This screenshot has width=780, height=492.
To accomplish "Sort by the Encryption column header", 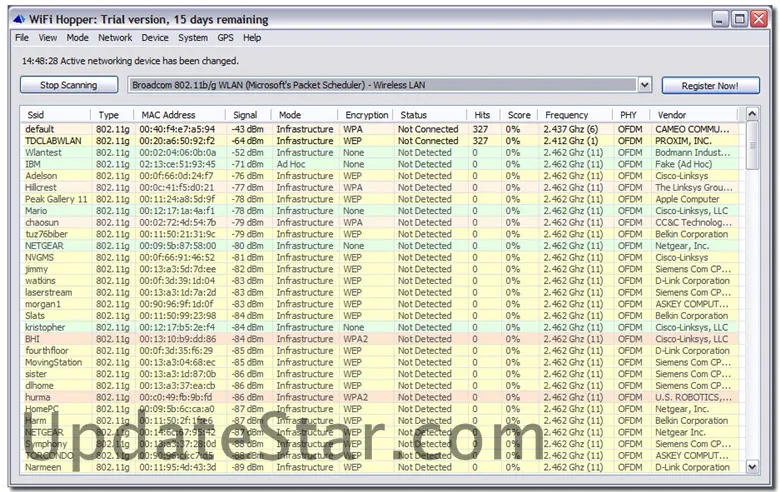I will coord(366,115).
